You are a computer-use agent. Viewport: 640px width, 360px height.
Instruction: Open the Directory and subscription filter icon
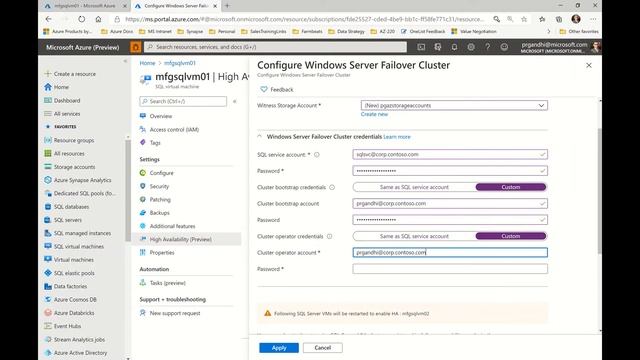[438, 47]
